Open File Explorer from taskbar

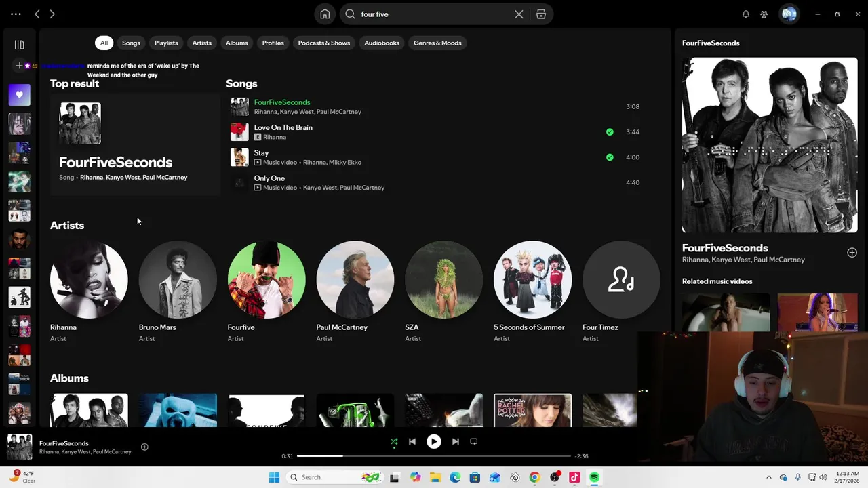pos(435,477)
